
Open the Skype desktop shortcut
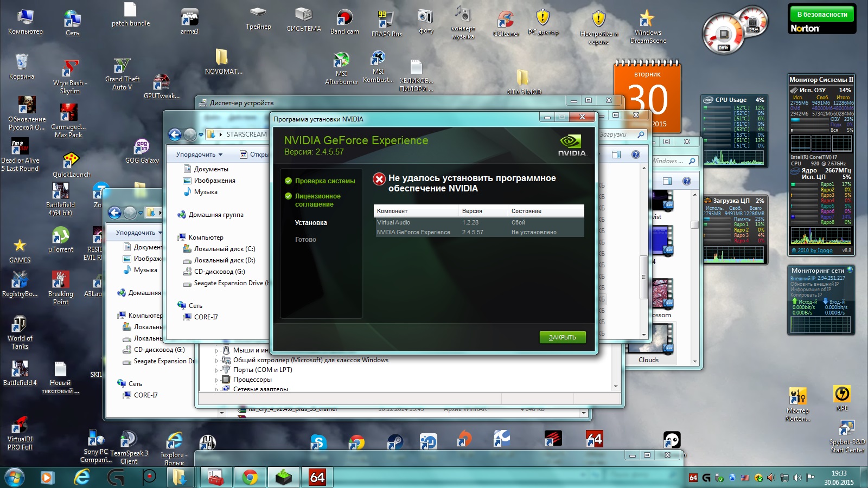click(318, 442)
